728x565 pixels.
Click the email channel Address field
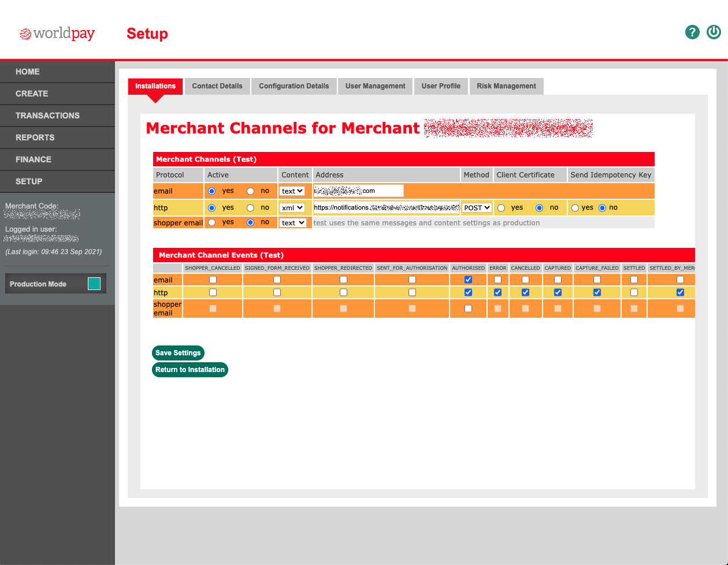point(358,191)
